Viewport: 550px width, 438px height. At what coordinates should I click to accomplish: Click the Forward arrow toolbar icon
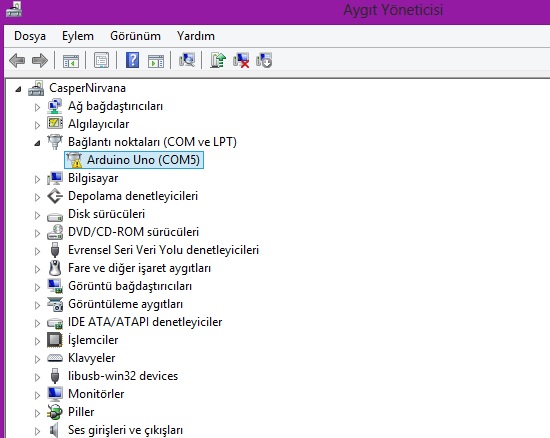(40, 61)
